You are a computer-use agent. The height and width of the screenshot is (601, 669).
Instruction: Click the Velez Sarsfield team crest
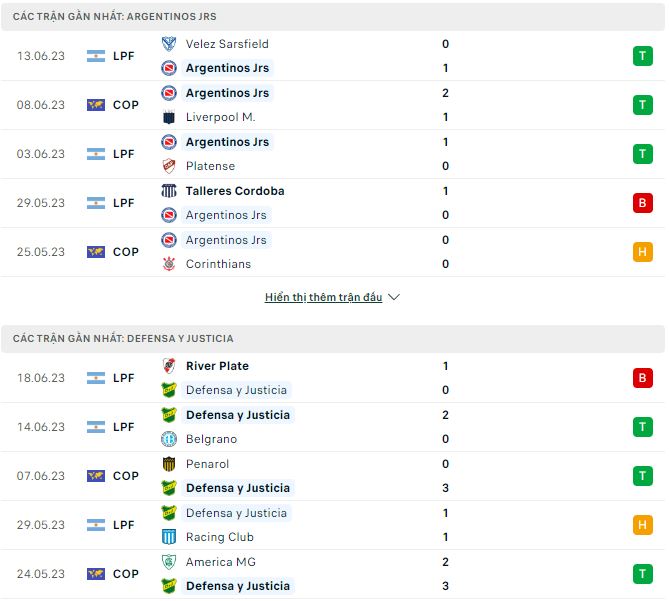point(169,44)
